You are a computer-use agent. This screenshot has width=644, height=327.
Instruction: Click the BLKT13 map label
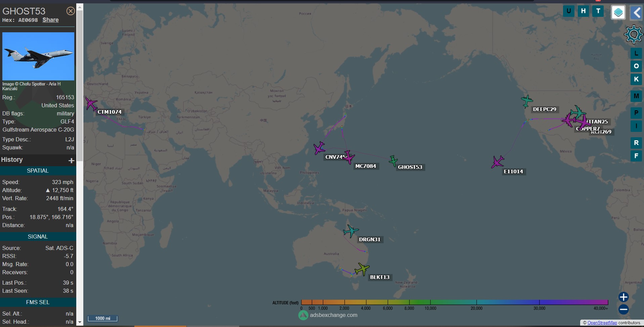tap(380, 277)
